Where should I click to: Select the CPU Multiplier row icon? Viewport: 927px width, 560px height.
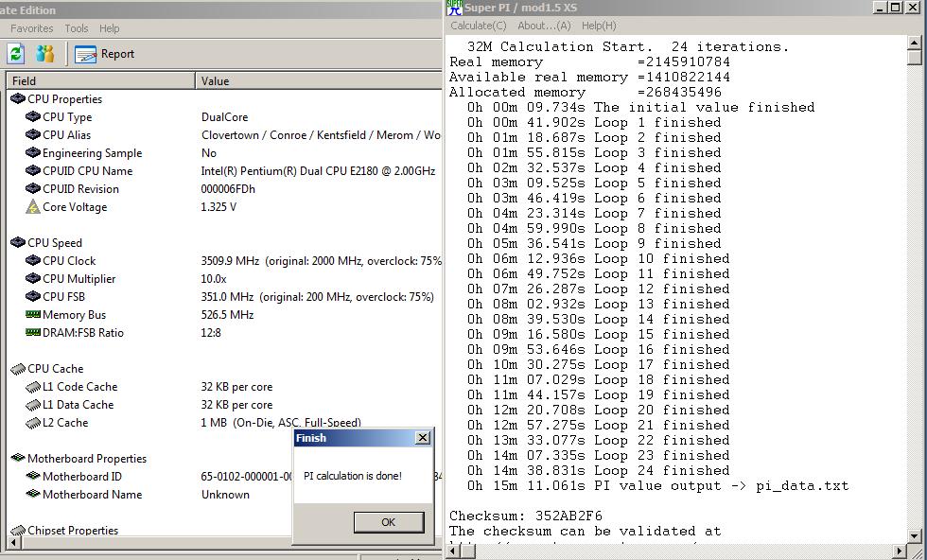point(33,279)
